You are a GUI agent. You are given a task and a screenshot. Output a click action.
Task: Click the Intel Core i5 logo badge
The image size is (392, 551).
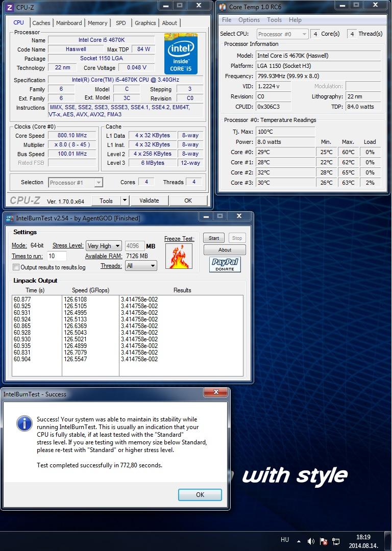pyautogui.click(x=181, y=54)
